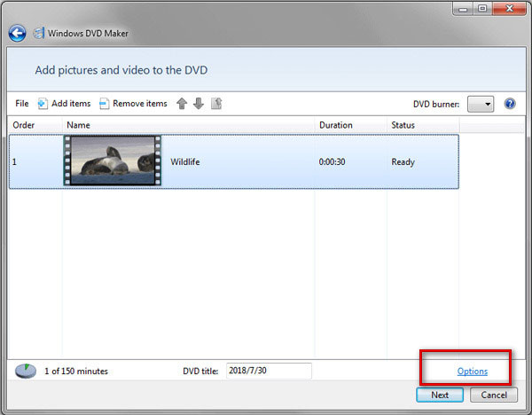Move the selected item up

coord(182,104)
